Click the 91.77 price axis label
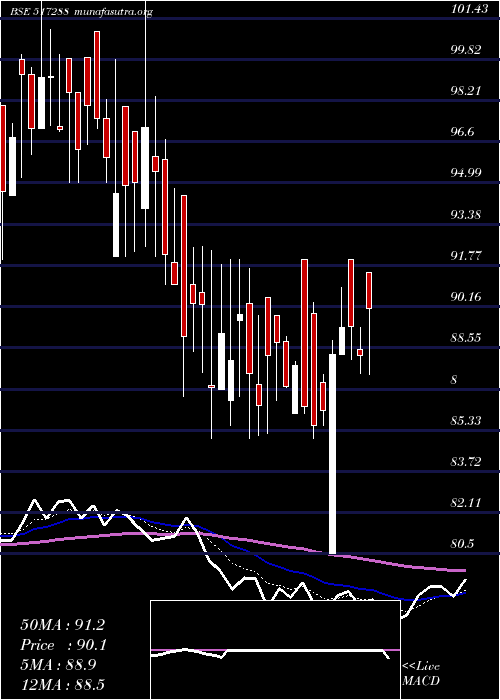Screen dimensions: 500x700 (468, 255)
